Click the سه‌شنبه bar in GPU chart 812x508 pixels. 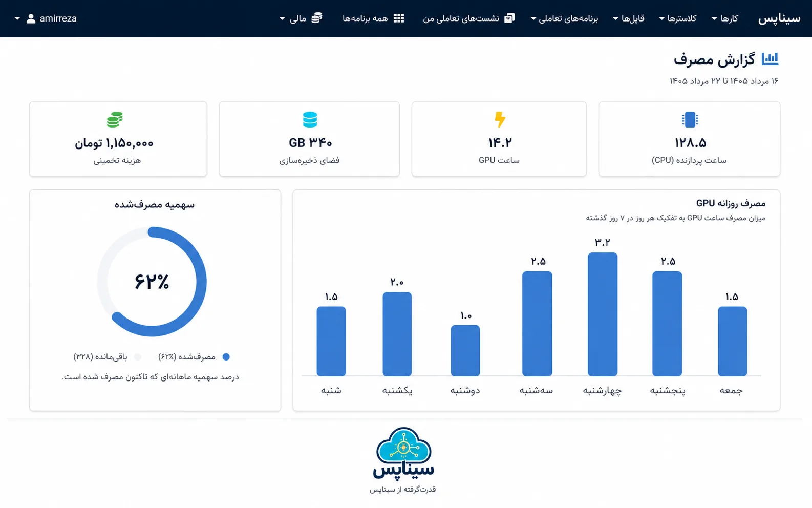tap(537, 324)
